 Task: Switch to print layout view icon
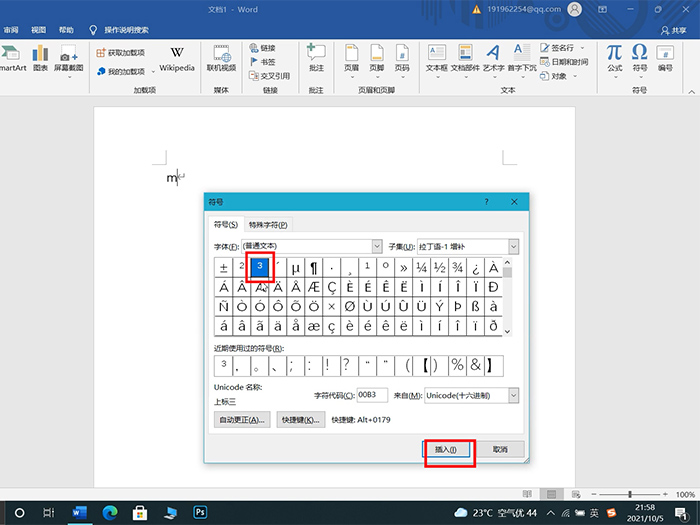(552, 494)
